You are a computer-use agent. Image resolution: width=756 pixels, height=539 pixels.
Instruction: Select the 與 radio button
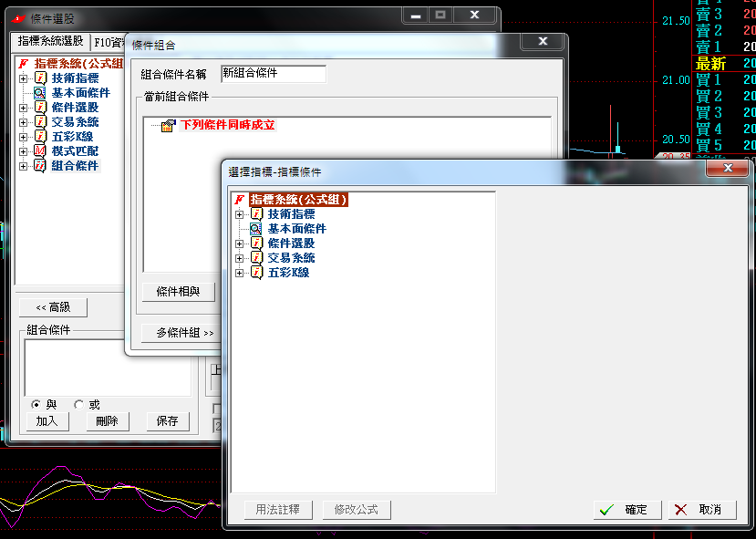tap(36, 404)
